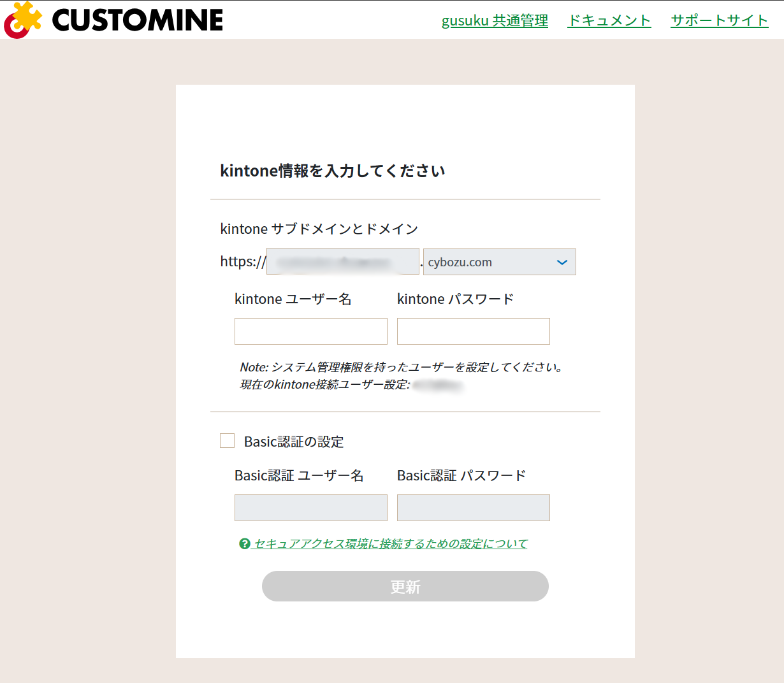This screenshot has width=784, height=683.
Task: Click the 更新 button
Action: tap(405, 586)
